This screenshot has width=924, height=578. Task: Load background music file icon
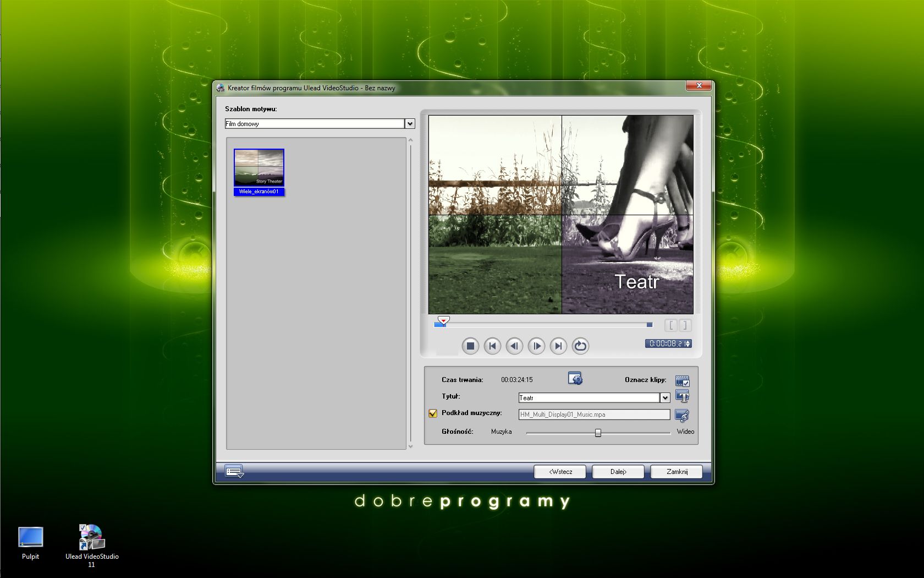click(682, 415)
